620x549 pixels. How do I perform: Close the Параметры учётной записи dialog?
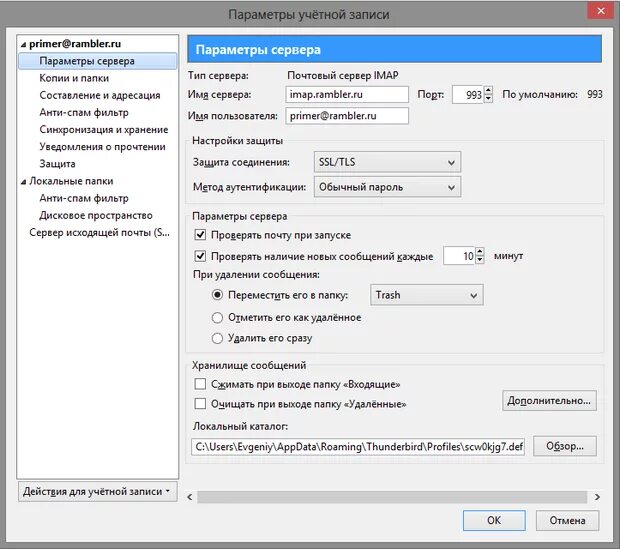click(x=601, y=11)
